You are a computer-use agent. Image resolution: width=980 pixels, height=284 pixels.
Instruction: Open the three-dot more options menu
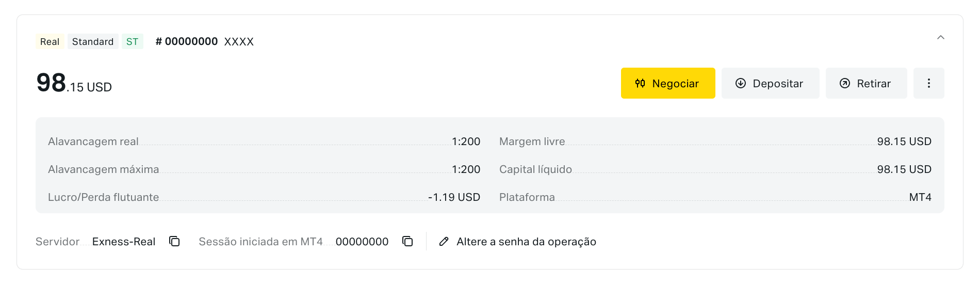tap(929, 83)
